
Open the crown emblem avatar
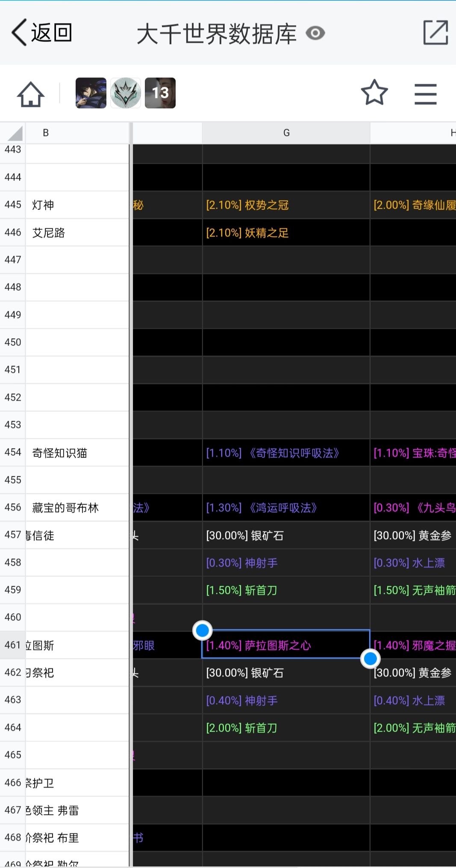(x=126, y=93)
